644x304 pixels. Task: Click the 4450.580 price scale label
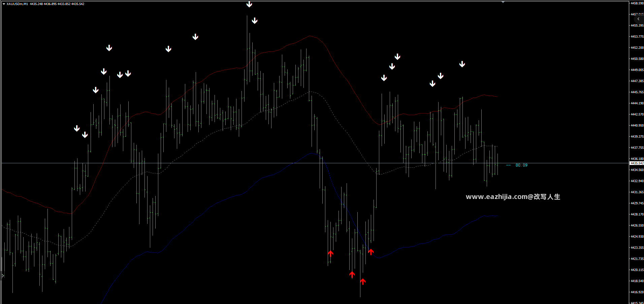(x=637, y=59)
